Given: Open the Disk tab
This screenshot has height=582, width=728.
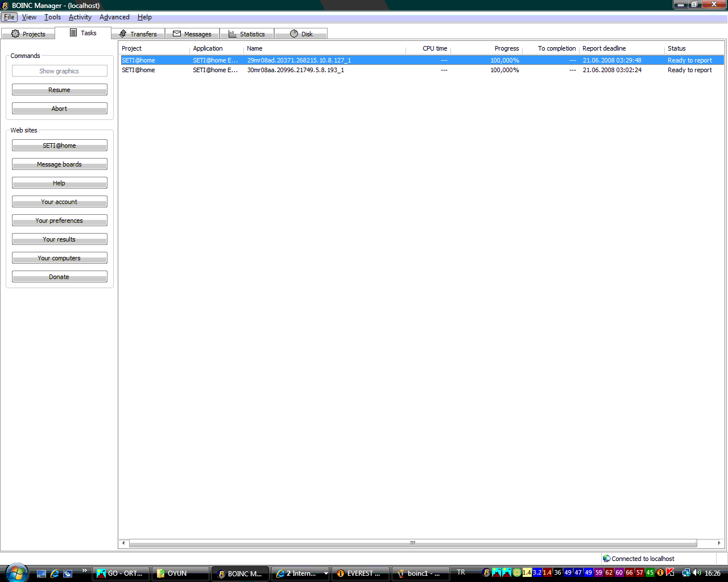Looking at the screenshot, I should pos(301,34).
